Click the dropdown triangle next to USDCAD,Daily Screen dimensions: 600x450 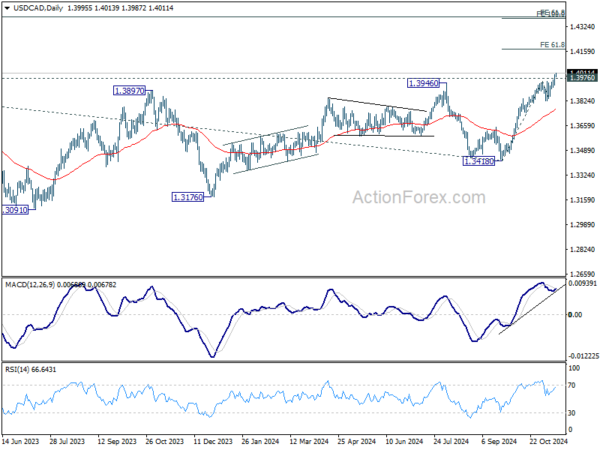pos(7,8)
